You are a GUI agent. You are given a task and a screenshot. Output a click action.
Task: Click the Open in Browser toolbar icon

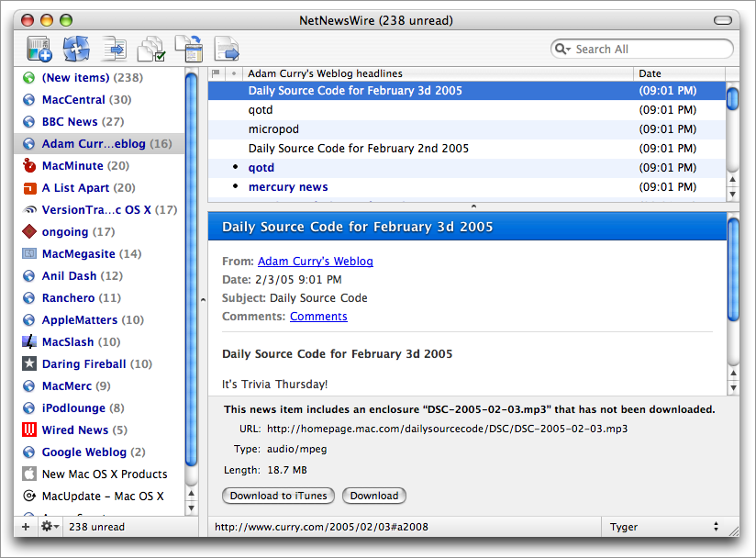click(226, 49)
